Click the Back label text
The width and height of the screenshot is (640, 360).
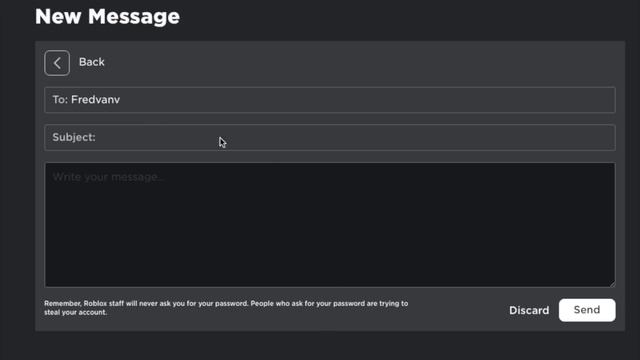coord(91,62)
